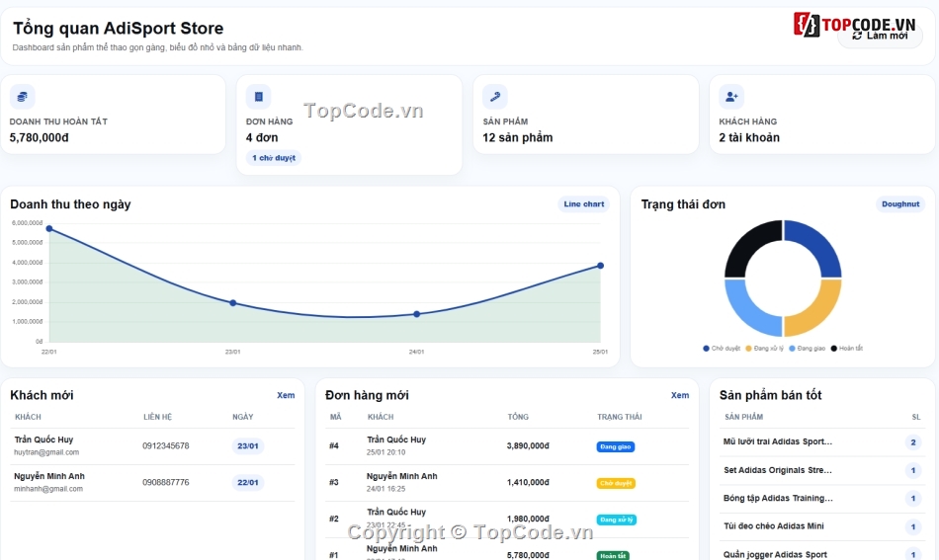
Task: Click the 1 chờ duyệt badge
Action: pyautogui.click(x=274, y=158)
